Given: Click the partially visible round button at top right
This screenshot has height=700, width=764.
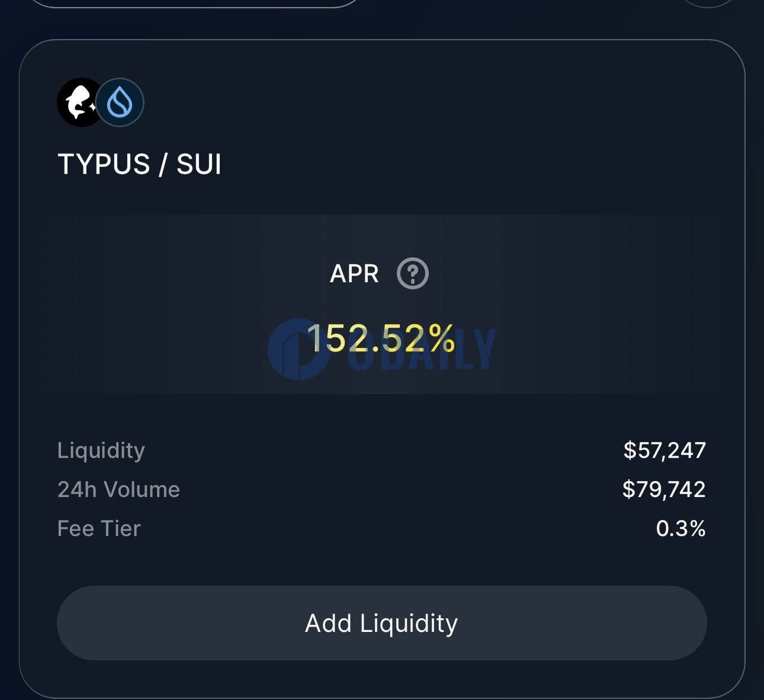Looking at the screenshot, I should coord(708,3).
